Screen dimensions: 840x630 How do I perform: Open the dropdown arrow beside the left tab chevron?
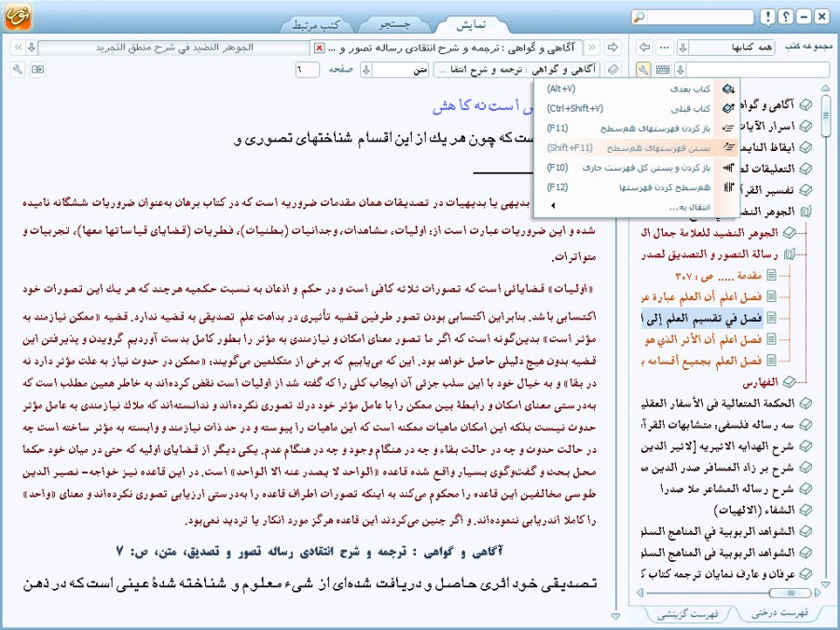pyautogui.click(x=32, y=48)
